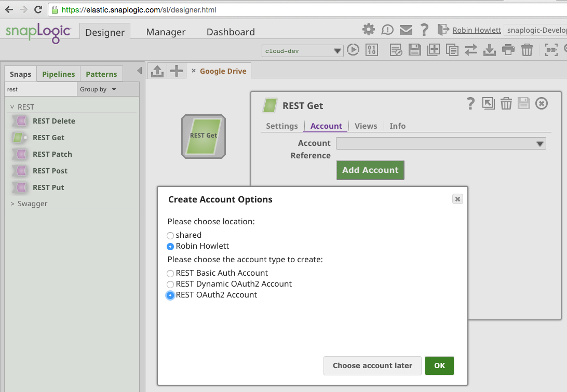567x392 pixels.
Task: Choose the REST OAuth2 Account radio button
Action: pos(170,295)
